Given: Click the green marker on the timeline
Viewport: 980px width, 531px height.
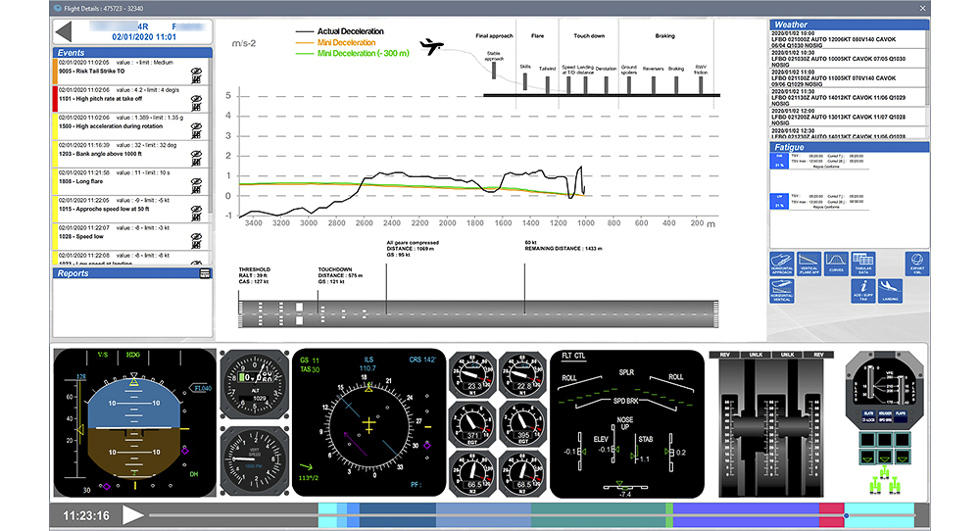Looking at the screenshot, I should 669,512.
